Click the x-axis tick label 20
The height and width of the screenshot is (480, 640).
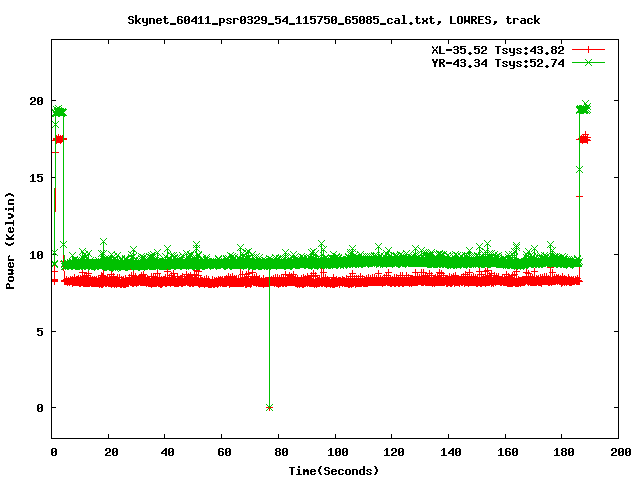[111, 452]
